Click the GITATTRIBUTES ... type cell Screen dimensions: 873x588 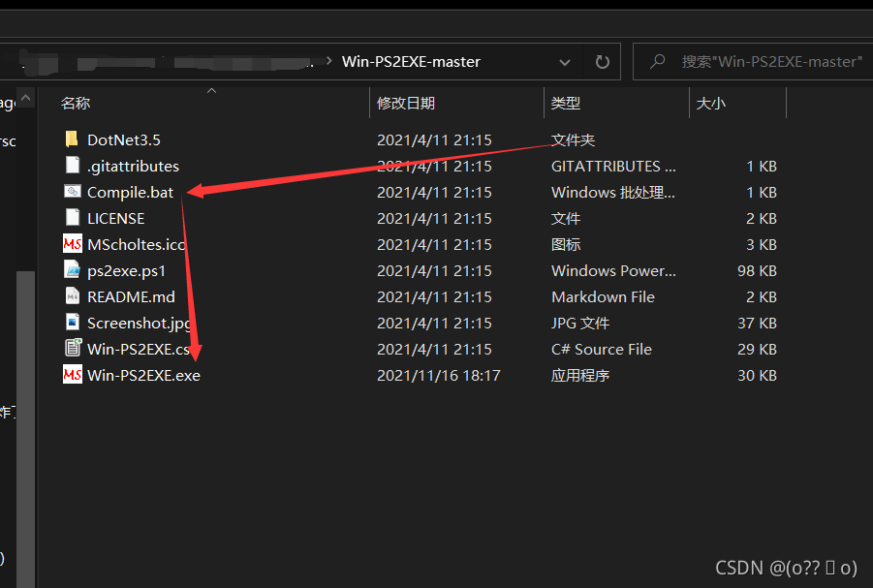coord(613,166)
